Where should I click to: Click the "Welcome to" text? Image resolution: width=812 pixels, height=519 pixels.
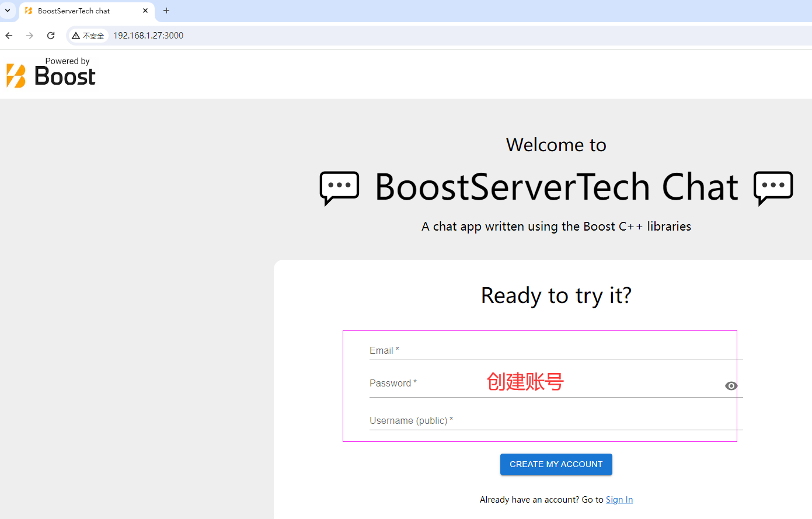[556, 145]
